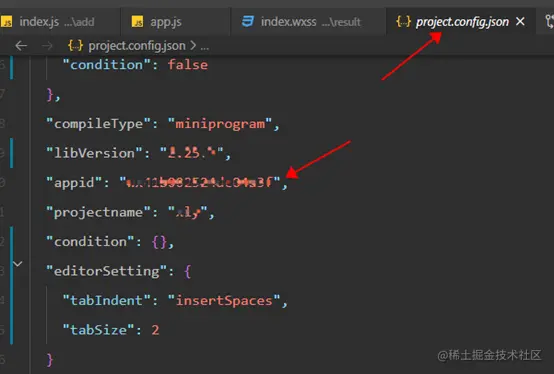Viewport: 554px width, 374px height.
Task: Go back with the left arrow
Action: [21, 46]
